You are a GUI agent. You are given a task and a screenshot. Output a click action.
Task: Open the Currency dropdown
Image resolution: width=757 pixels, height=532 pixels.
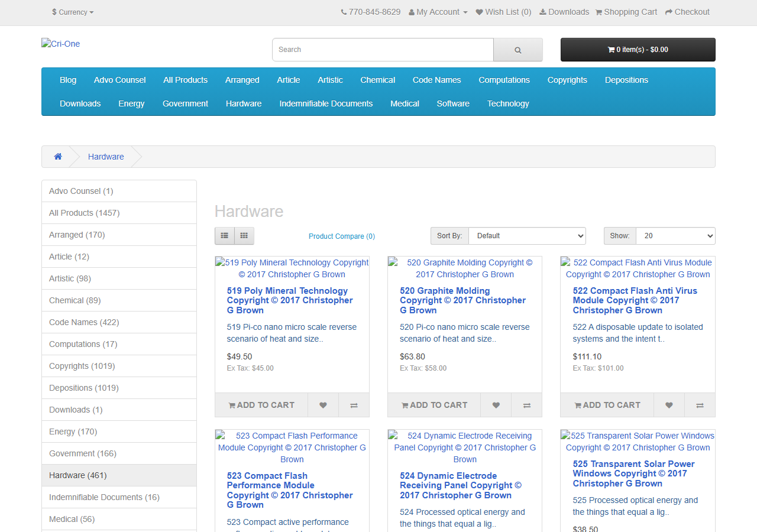pyautogui.click(x=73, y=12)
